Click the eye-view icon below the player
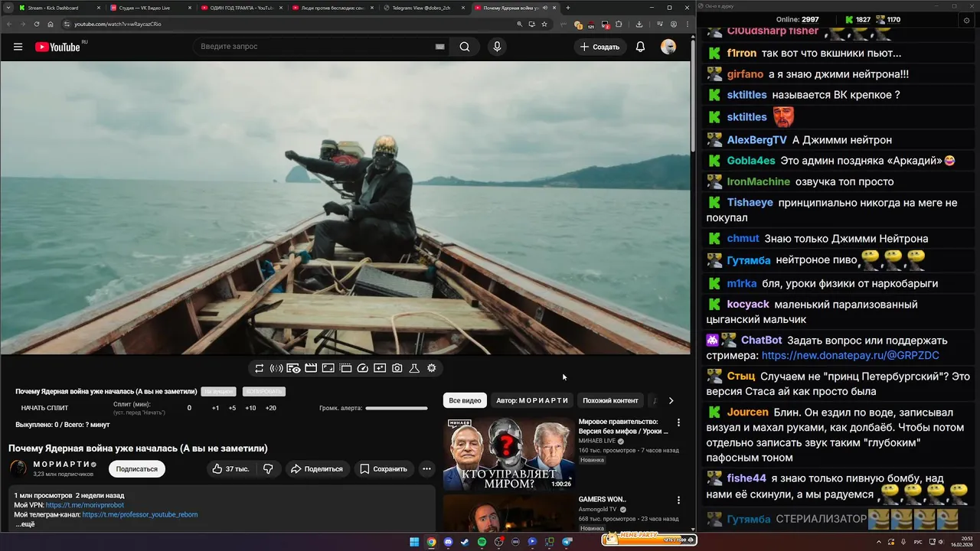The width and height of the screenshot is (980, 551). point(293,368)
